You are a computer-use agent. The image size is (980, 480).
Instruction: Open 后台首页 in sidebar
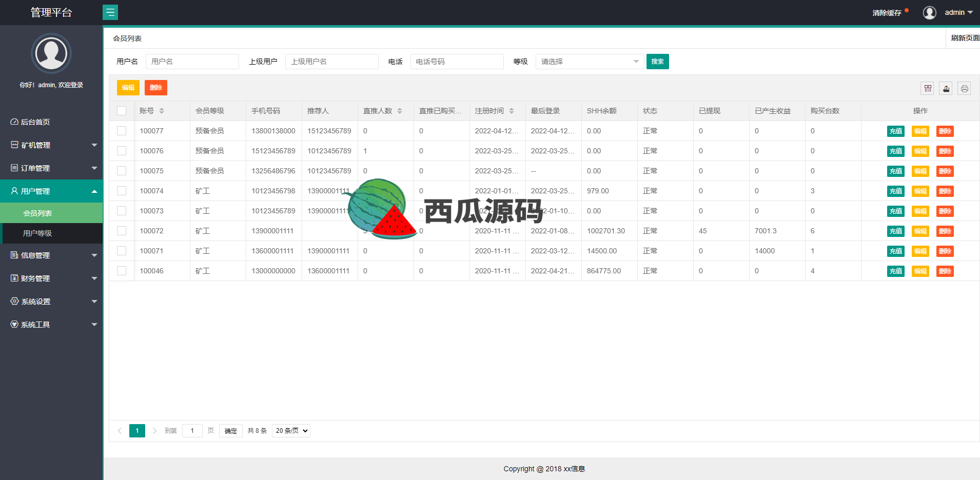[51, 122]
